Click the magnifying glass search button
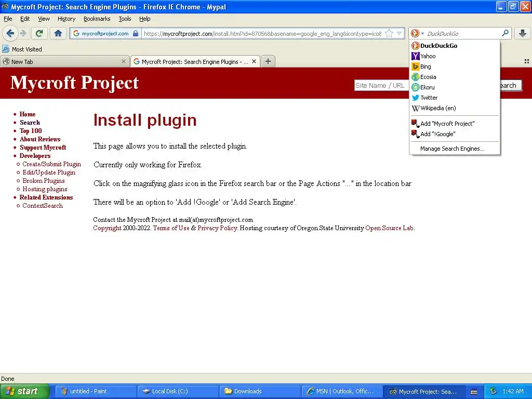The image size is (532, 399). click(x=505, y=33)
